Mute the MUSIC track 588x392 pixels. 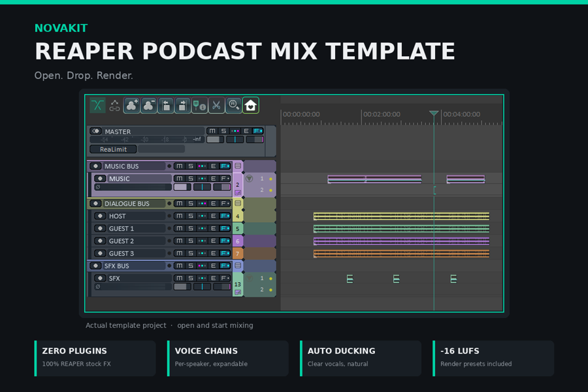pyautogui.click(x=180, y=178)
